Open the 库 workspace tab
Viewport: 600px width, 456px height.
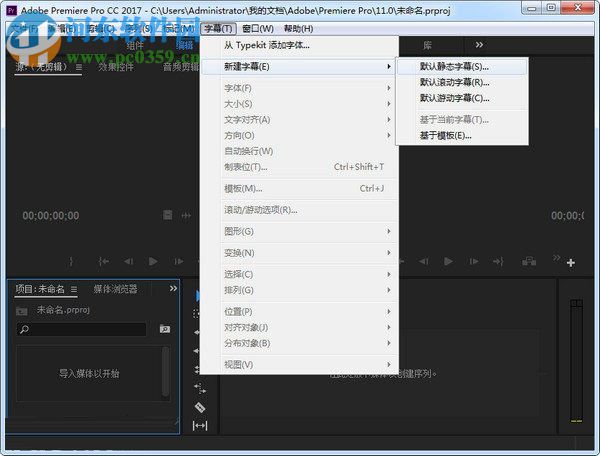click(x=427, y=46)
